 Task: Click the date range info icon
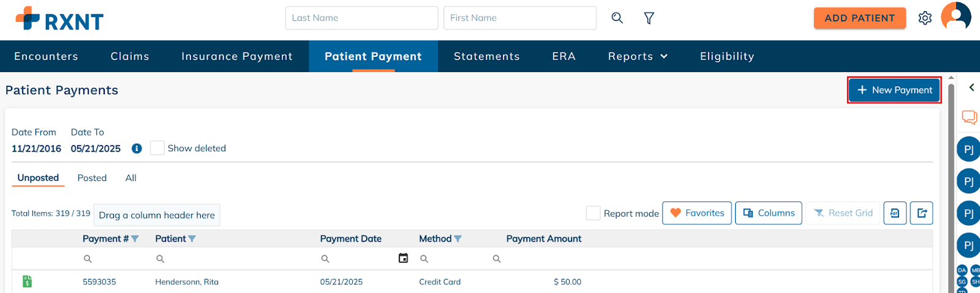(137, 149)
